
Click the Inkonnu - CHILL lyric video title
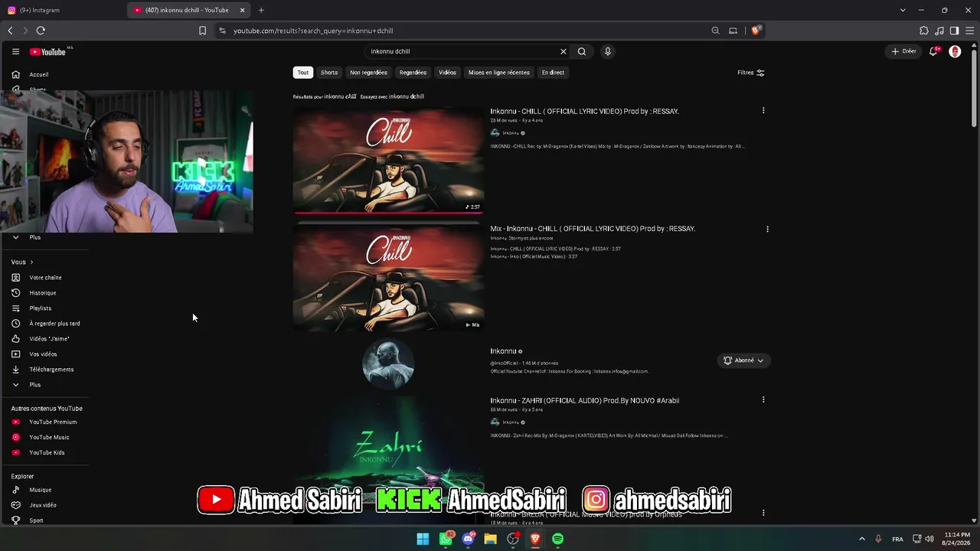[x=585, y=112]
